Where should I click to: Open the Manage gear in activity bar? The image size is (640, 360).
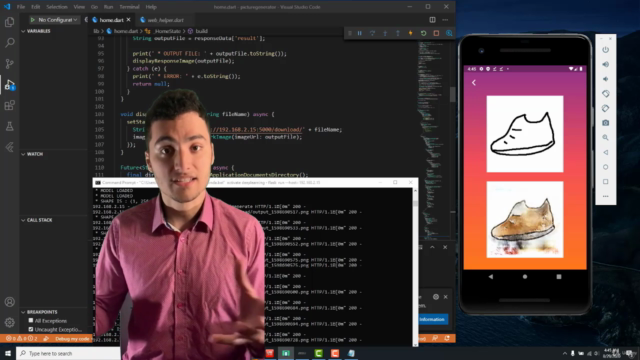[x=9, y=322]
